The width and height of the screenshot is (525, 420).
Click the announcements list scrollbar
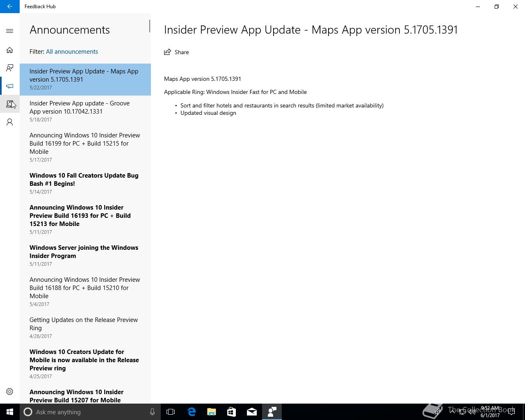(x=149, y=26)
